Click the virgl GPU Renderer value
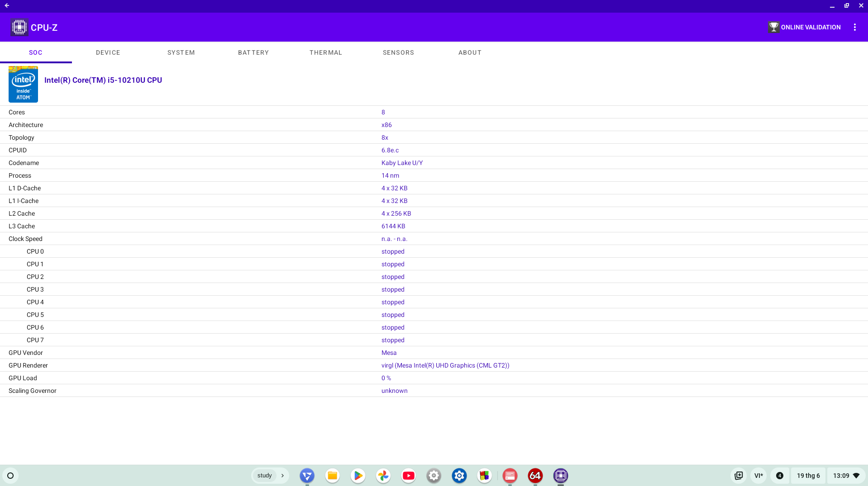 [x=445, y=365]
